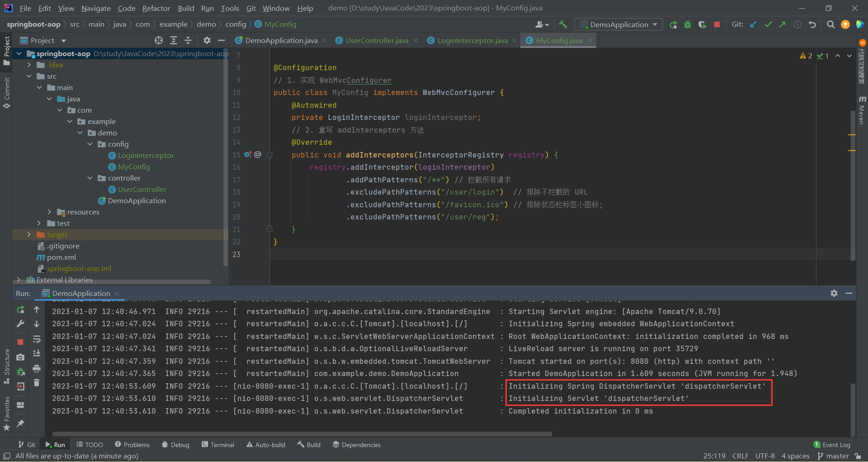
Task: Switch to DemoApplication.java editor tab
Action: click(x=281, y=40)
